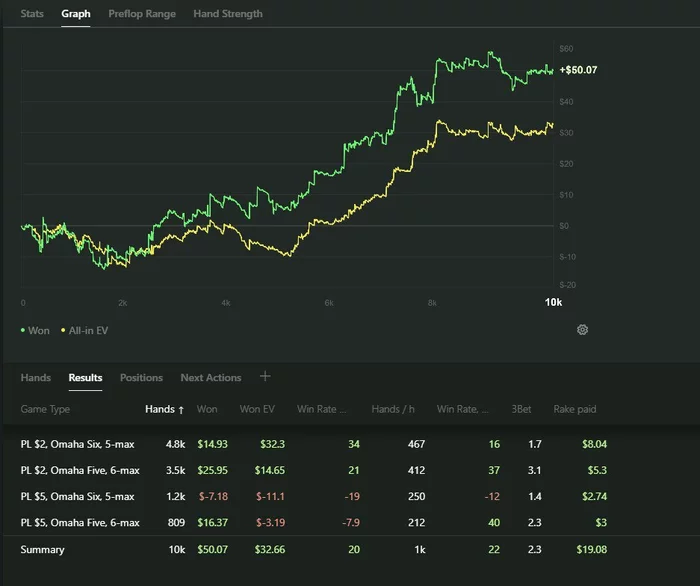Click the Hands column sort arrow

coord(181,409)
